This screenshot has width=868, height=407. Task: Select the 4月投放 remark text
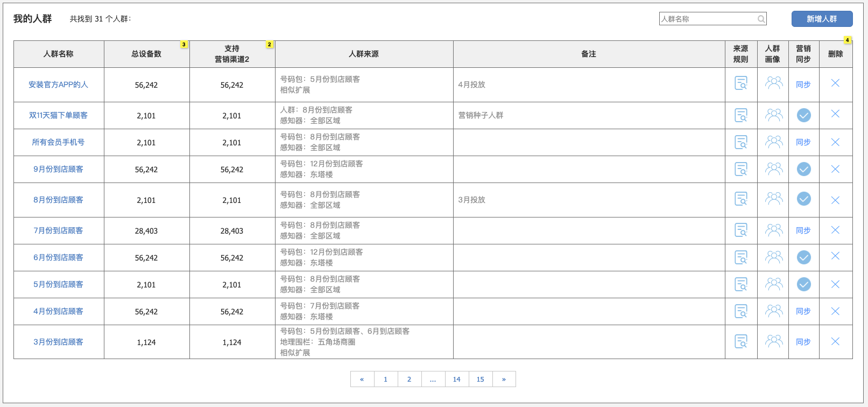click(x=471, y=85)
